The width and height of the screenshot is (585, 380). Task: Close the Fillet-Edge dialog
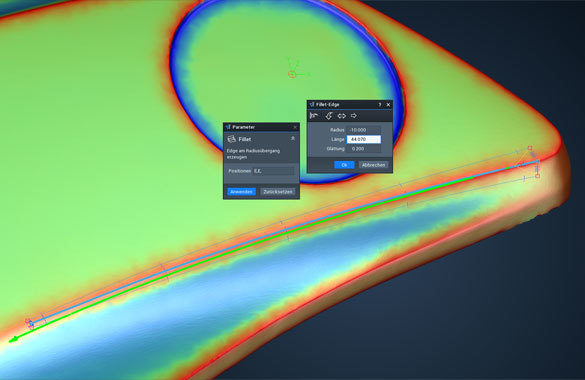coord(388,105)
